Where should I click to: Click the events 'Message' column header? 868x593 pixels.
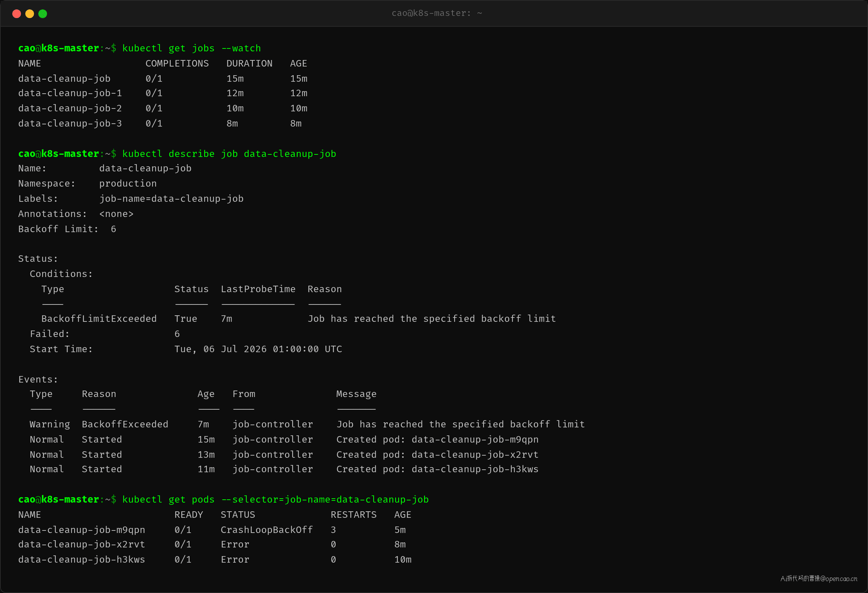tap(356, 394)
